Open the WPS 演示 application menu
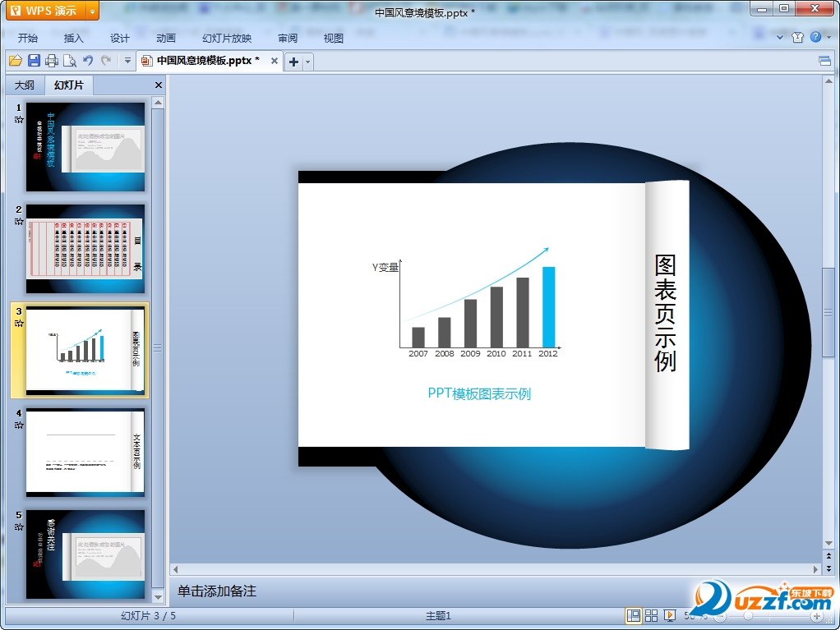 point(47,11)
